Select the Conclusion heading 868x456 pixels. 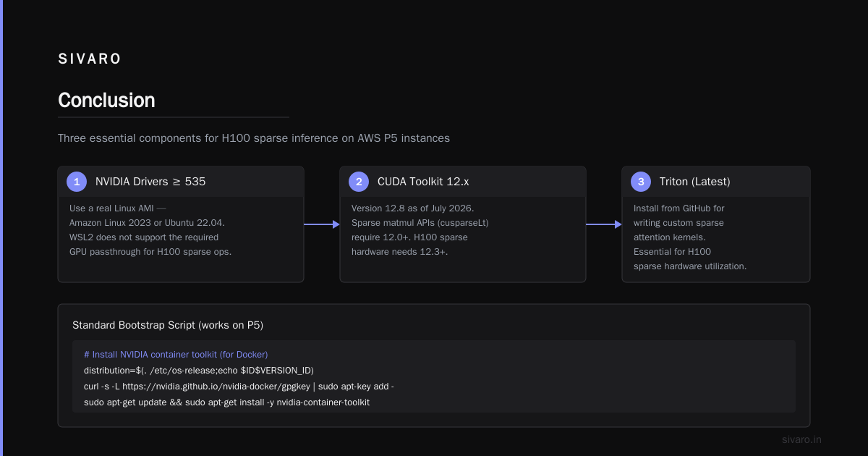106,100
